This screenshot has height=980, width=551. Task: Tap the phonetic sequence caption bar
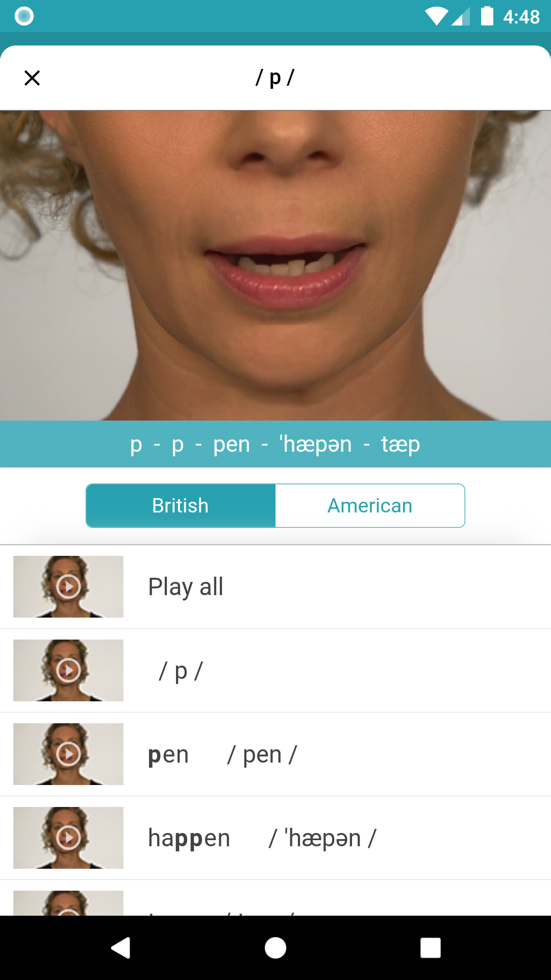click(275, 444)
